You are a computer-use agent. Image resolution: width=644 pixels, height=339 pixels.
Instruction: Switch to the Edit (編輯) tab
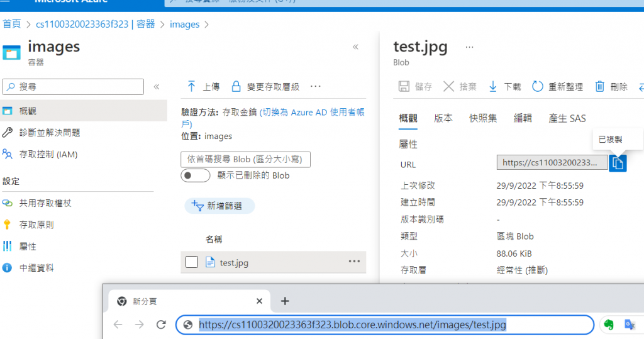523,118
